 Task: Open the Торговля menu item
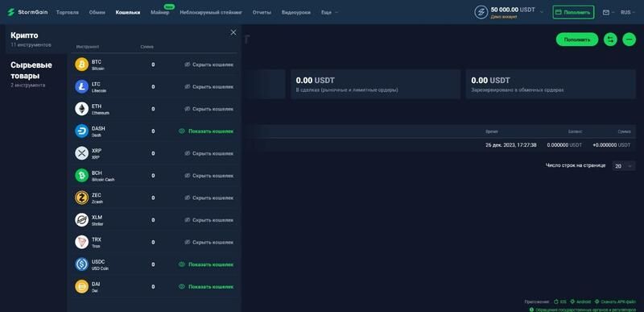click(68, 12)
